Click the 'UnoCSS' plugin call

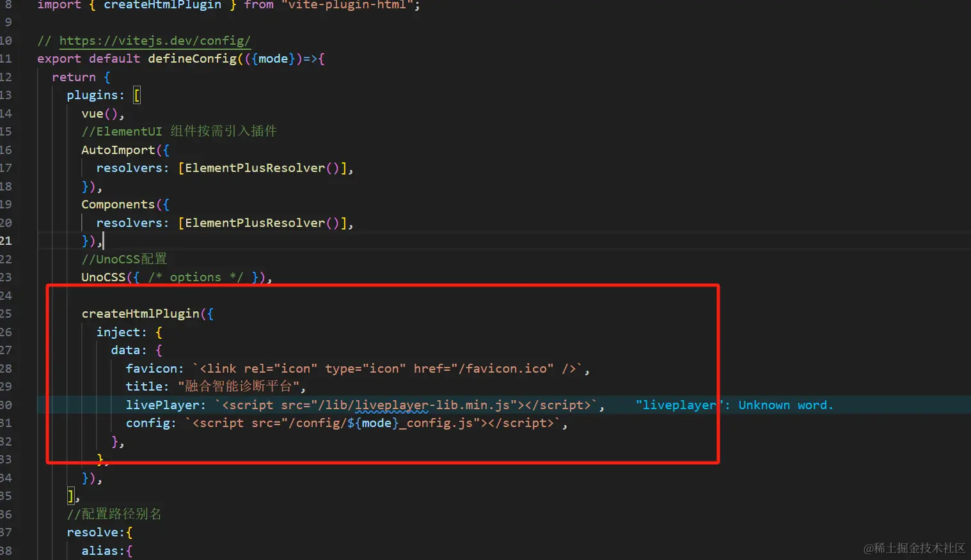[104, 277]
